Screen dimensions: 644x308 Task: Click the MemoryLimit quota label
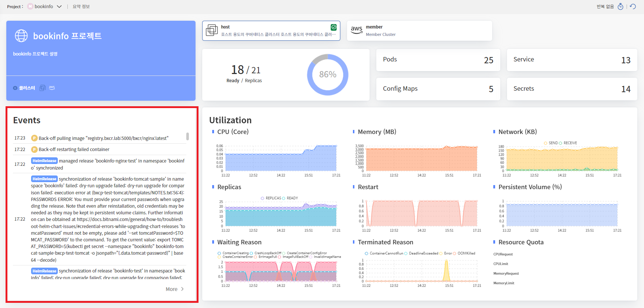click(x=504, y=283)
